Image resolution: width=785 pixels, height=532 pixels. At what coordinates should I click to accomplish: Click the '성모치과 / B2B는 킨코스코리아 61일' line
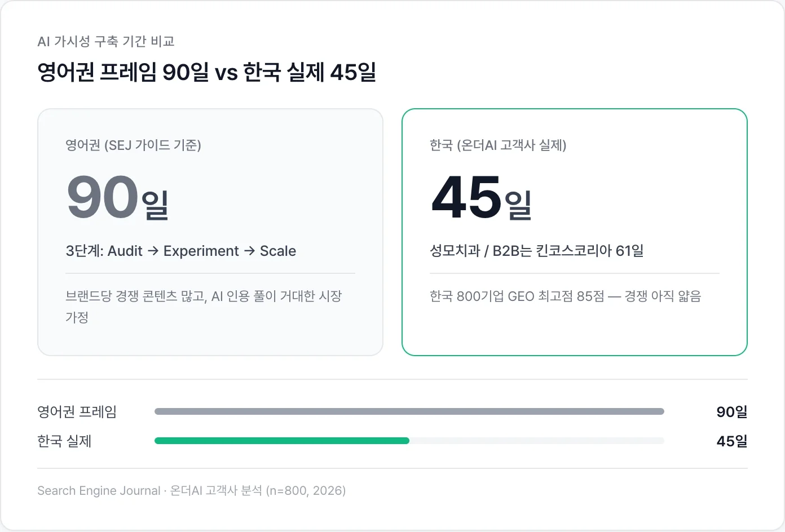(536, 251)
